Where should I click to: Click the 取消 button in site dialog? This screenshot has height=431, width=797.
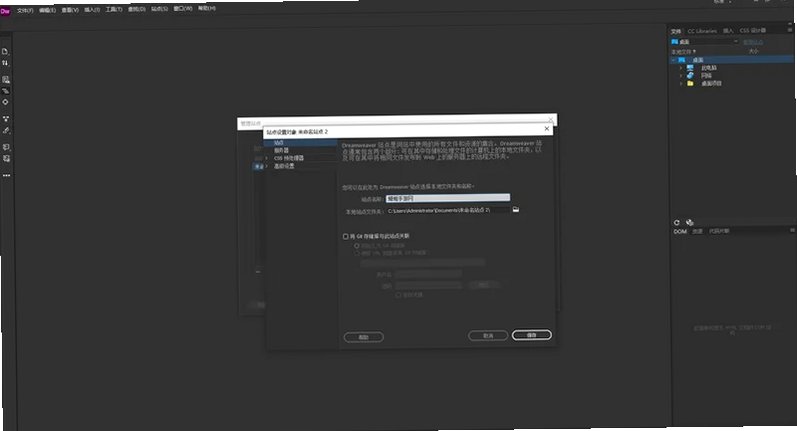(x=488, y=335)
